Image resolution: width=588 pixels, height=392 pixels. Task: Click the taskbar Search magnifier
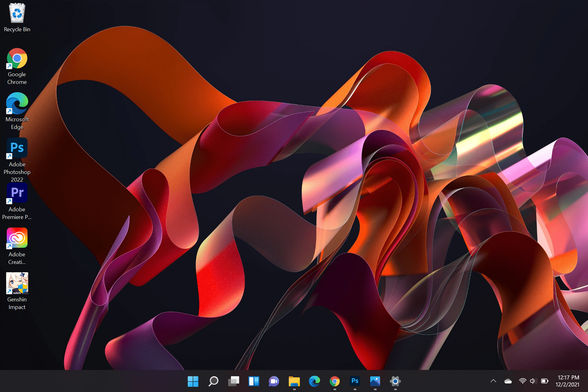213,381
